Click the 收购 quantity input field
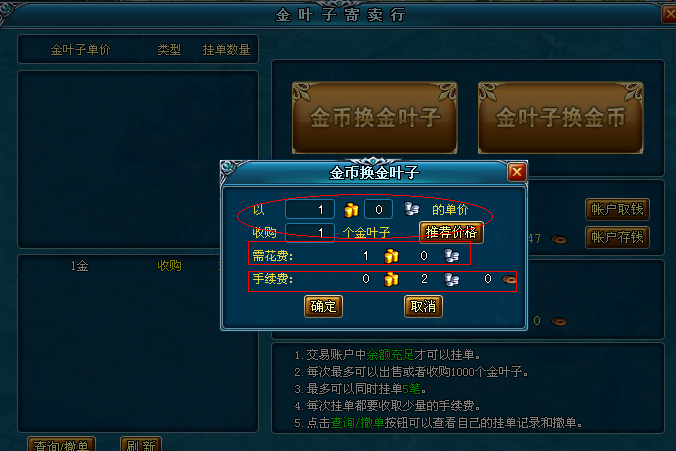This screenshot has height=451, width=676. point(310,233)
